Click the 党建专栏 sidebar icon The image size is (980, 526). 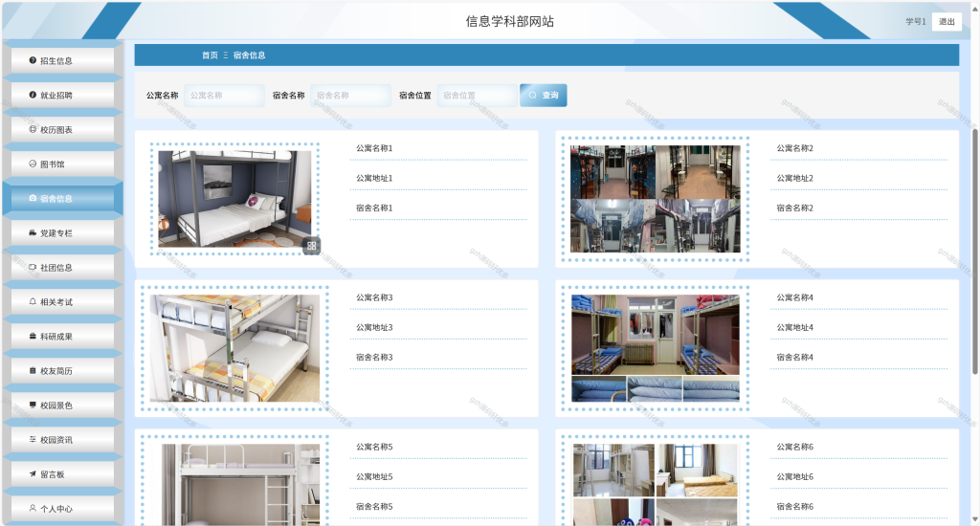click(33, 232)
